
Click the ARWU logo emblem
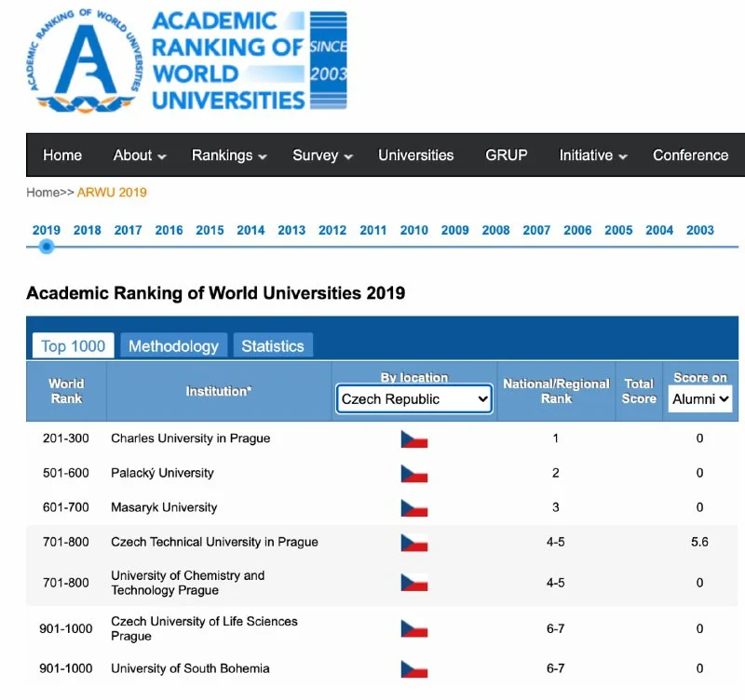tap(83, 61)
